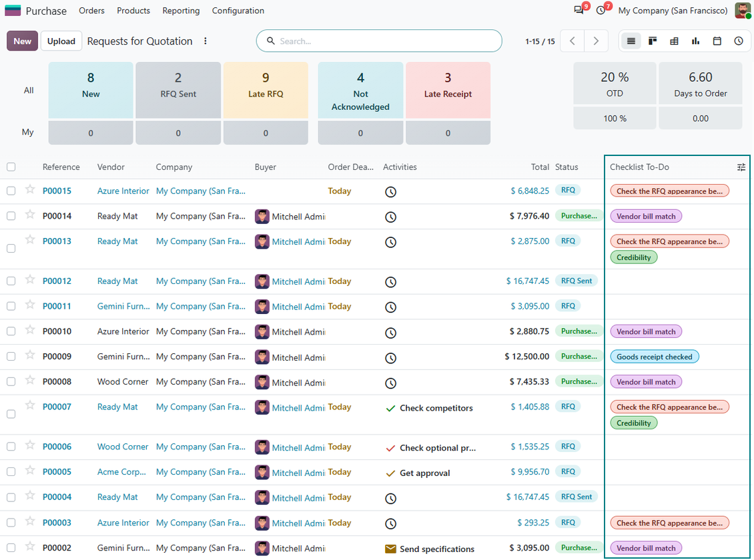Select the P00014 row checkbox
Viewport: 754px width, 560px height.
pos(11,216)
